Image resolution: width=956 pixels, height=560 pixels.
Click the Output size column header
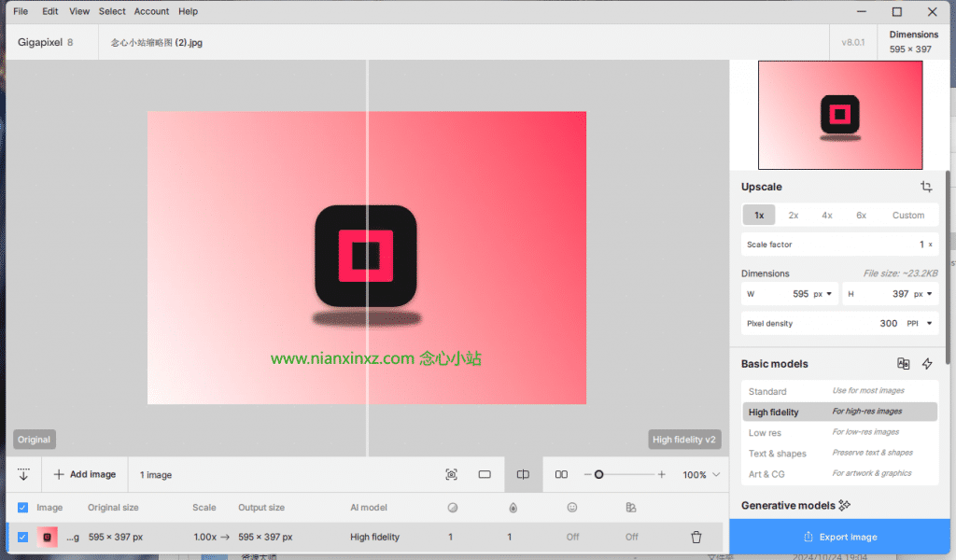261,508
